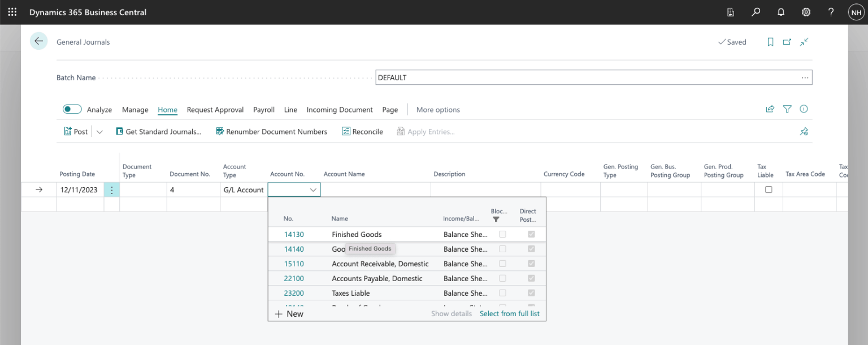Click the back arrow button
The width and height of the screenshot is (868, 345).
38,41
